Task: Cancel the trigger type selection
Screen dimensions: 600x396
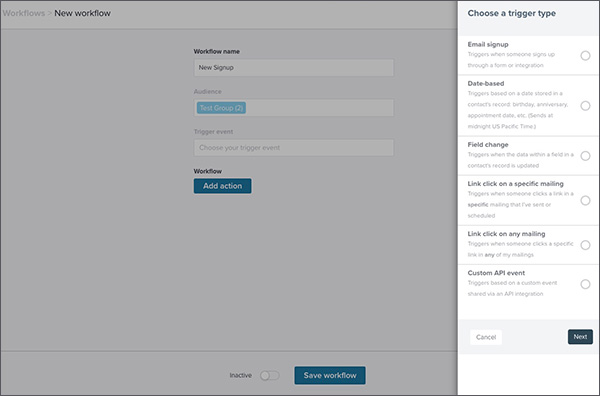Action: point(486,337)
